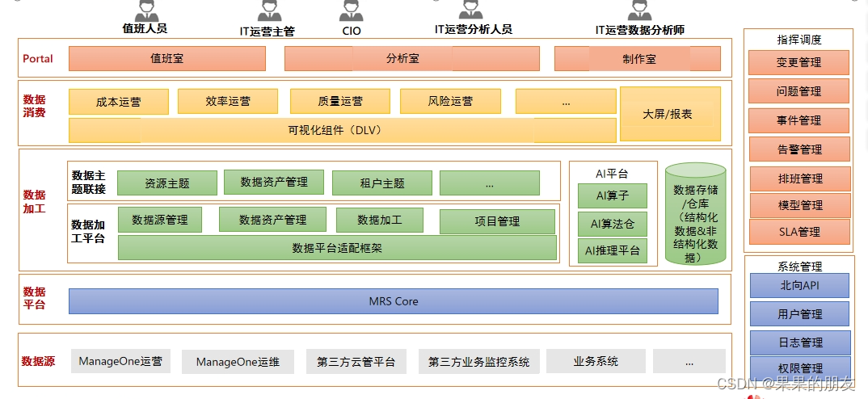
Task: Click the person icon above 值班人员
Action: click(147, 10)
